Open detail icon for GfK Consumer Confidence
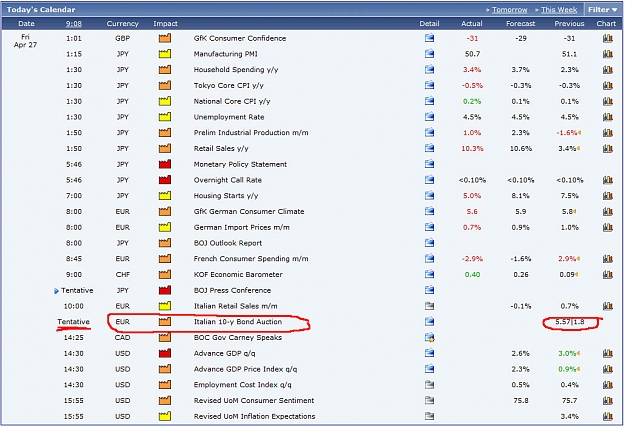 pyautogui.click(x=429, y=38)
